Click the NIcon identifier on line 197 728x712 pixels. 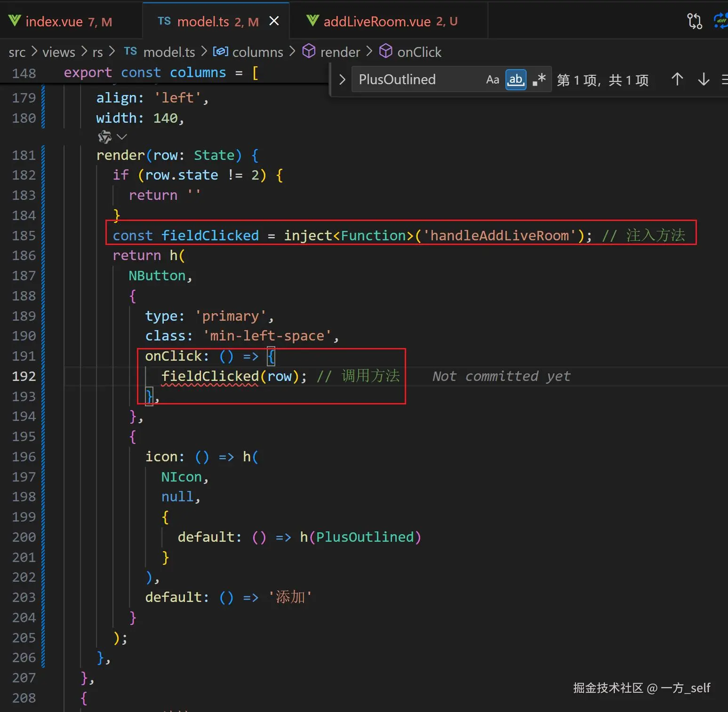182,477
